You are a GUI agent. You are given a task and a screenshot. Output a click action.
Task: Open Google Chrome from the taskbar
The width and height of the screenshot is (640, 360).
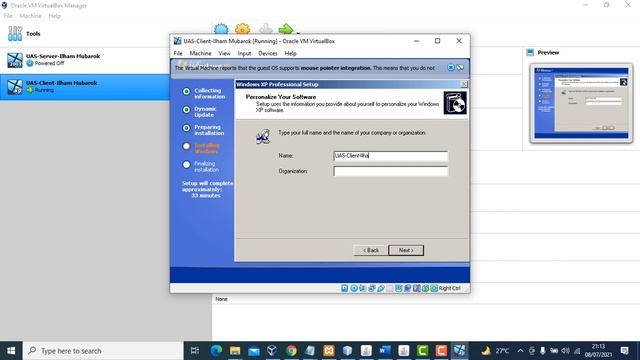[x=291, y=351]
